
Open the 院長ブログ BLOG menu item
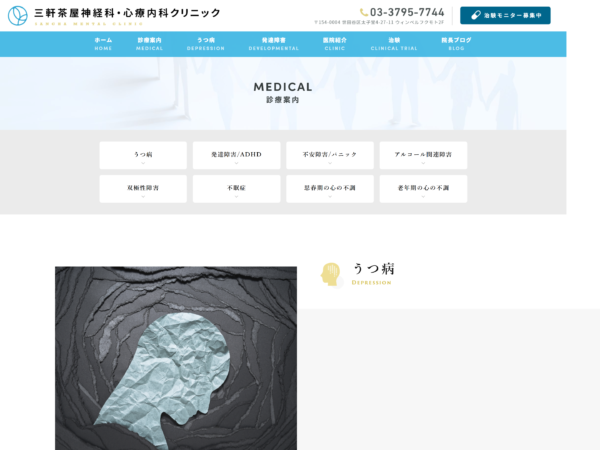tap(456, 44)
